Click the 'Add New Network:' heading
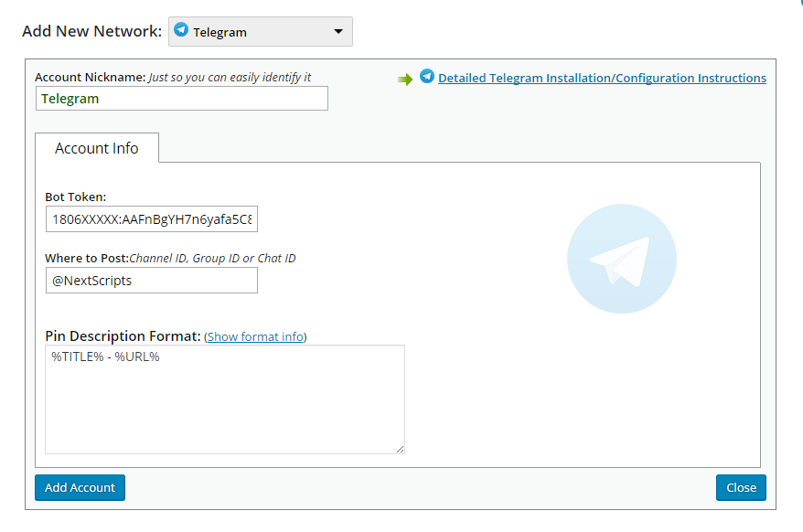The height and width of the screenshot is (532, 803). [92, 31]
